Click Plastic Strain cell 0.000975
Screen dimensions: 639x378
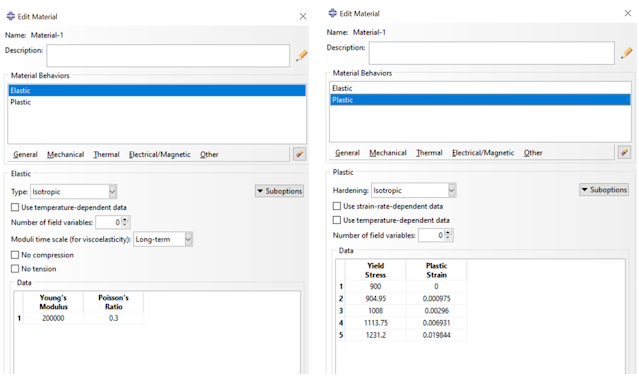coord(436,299)
